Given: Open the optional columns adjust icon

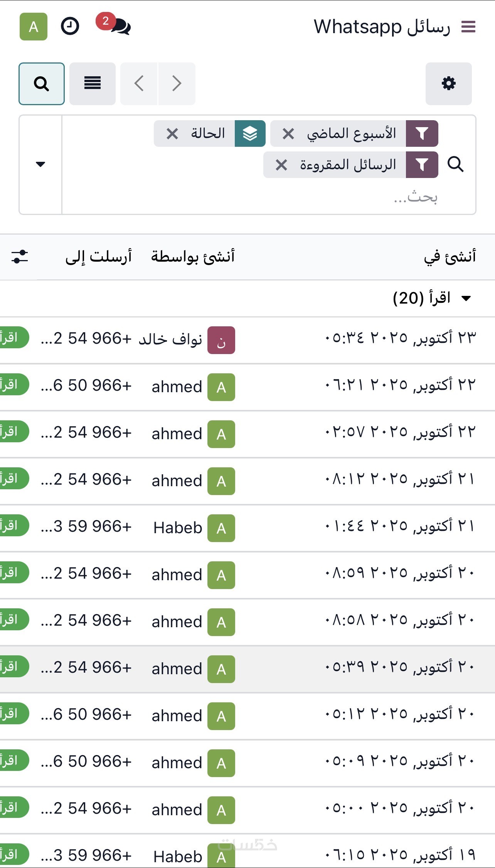Looking at the screenshot, I should click(x=20, y=257).
